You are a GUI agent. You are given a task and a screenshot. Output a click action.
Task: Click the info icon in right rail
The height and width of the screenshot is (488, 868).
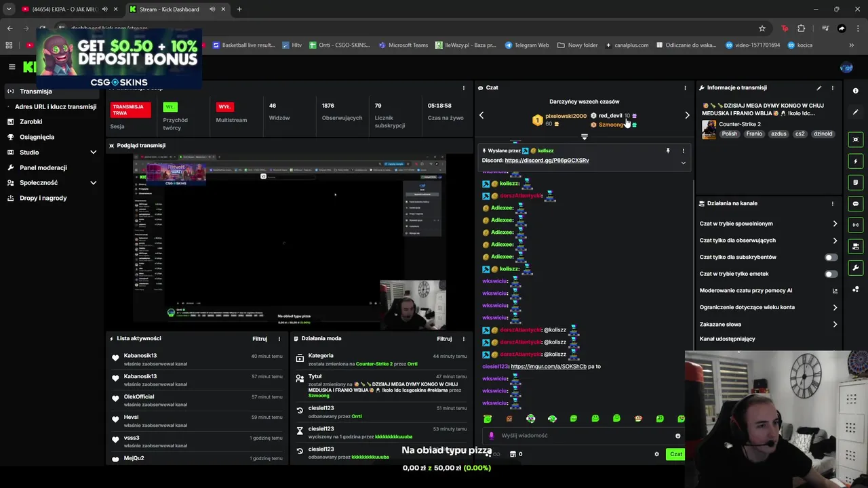(856, 91)
